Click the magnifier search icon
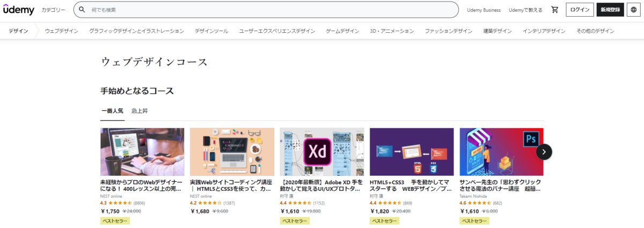The width and height of the screenshot is (644, 228). [82, 10]
